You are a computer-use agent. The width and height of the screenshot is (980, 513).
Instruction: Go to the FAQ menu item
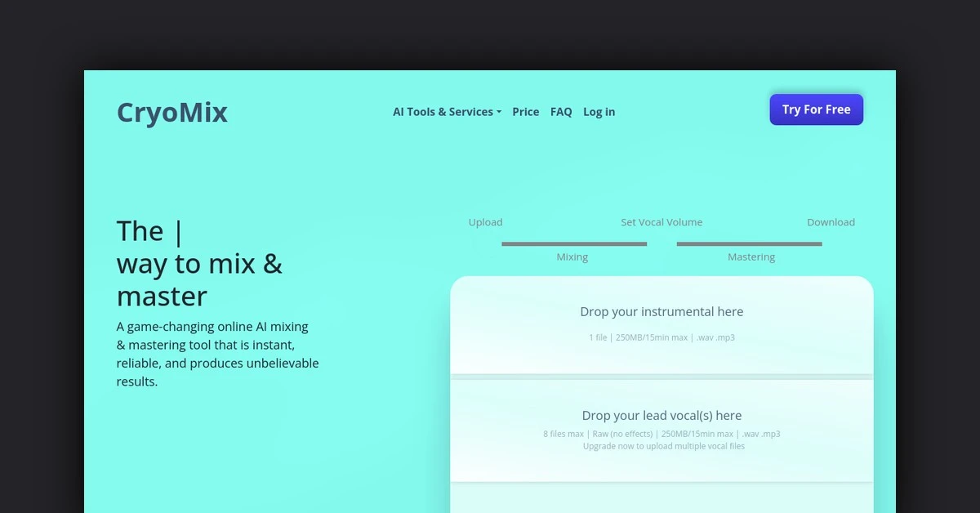[561, 112]
